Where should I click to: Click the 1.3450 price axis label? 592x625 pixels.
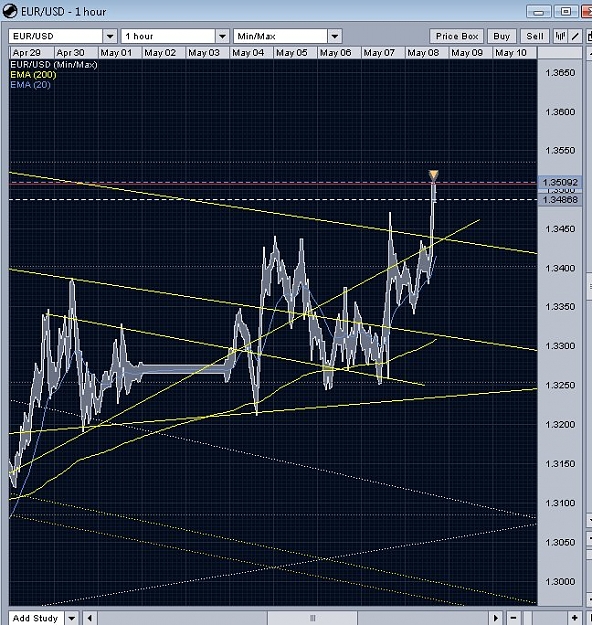pos(560,229)
